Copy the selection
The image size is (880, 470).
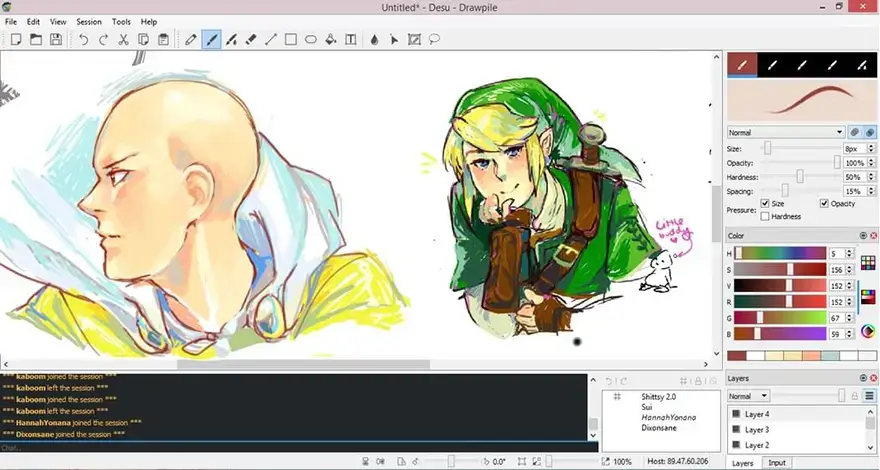(x=143, y=39)
